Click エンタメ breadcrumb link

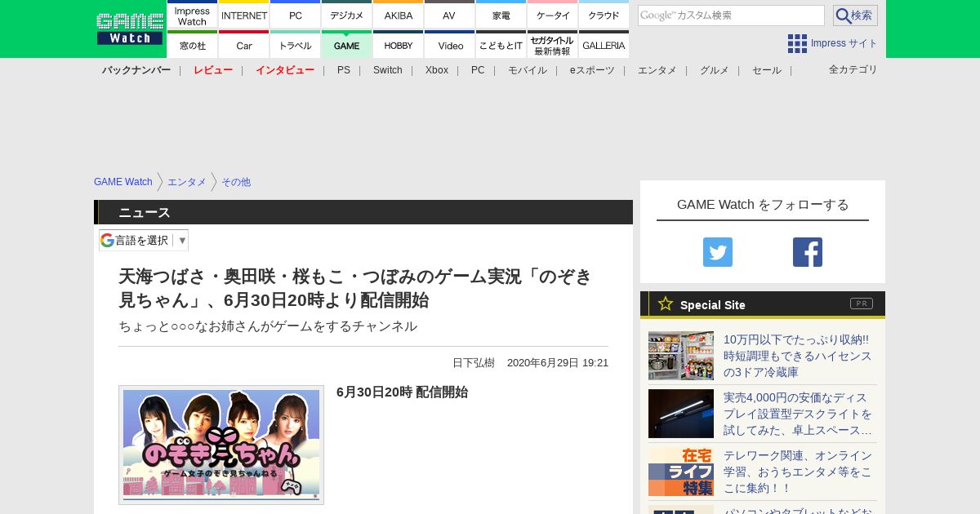coord(187,182)
